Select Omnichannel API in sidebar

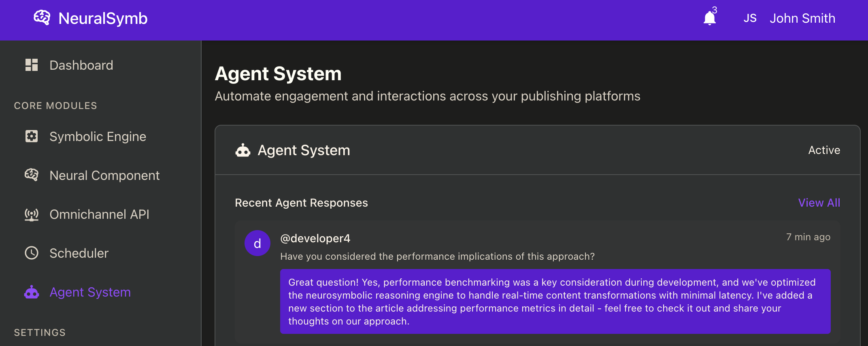(x=100, y=214)
